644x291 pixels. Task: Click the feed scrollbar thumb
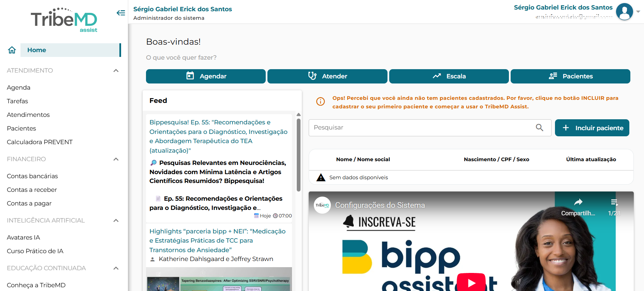coord(298,155)
